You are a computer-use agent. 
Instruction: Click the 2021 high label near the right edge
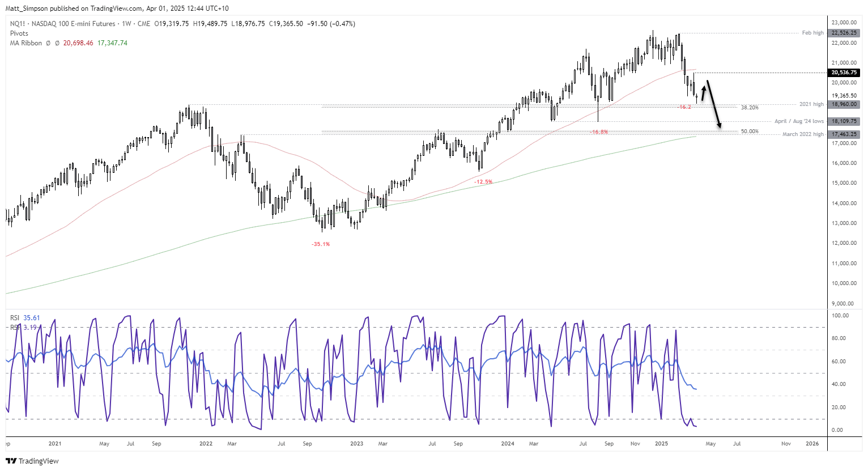(x=811, y=104)
